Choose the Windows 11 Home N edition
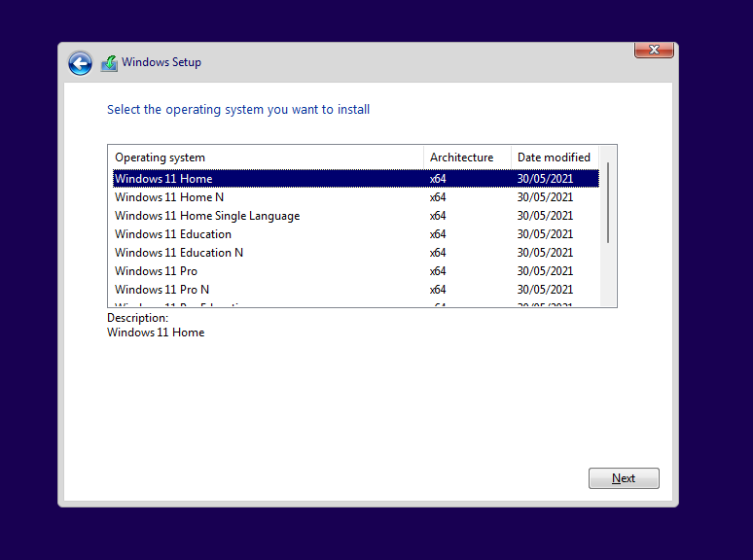This screenshot has height=560, width=753. point(169,197)
